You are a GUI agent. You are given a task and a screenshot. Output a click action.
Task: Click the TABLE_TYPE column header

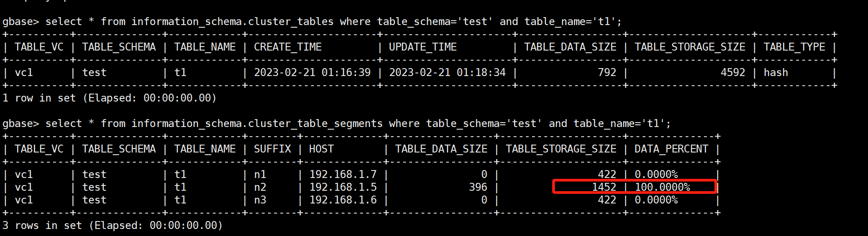coord(794,47)
